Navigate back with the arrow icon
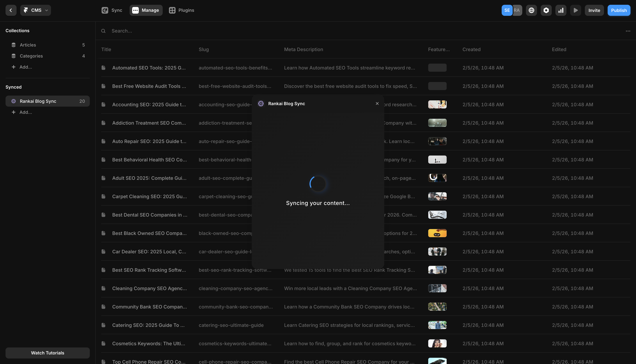The image size is (636, 364). tap(11, 10)
